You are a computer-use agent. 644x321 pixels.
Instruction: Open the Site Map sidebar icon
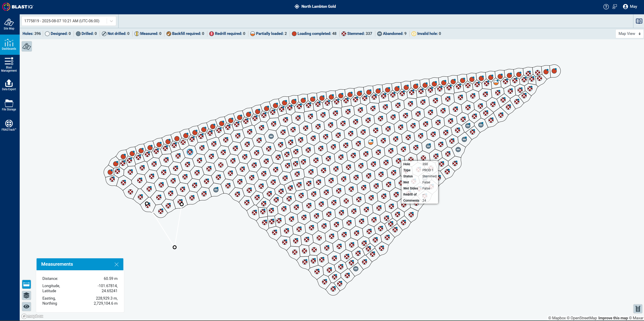tap(9, 24)
